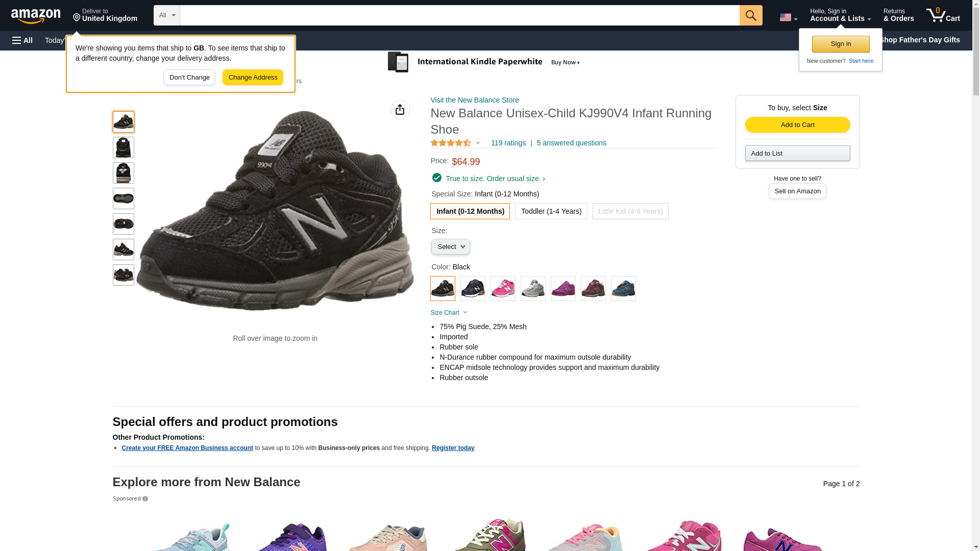The width and height of the screenshot is (980, 551).
Task: Choose the pink color swatch
Action: [503, 289]
